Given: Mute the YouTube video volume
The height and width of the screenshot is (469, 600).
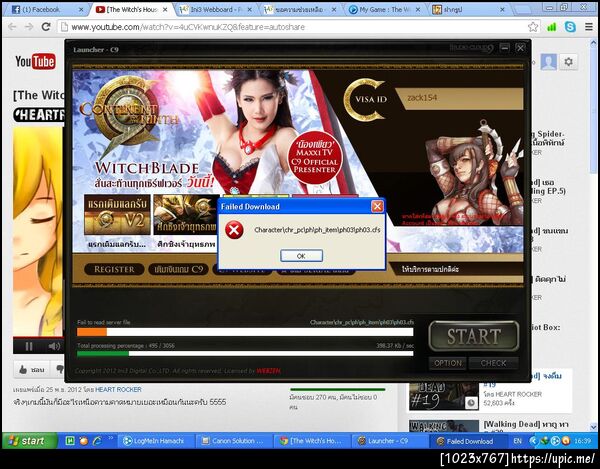Looking at the screenshot, I should coord(54,346).
